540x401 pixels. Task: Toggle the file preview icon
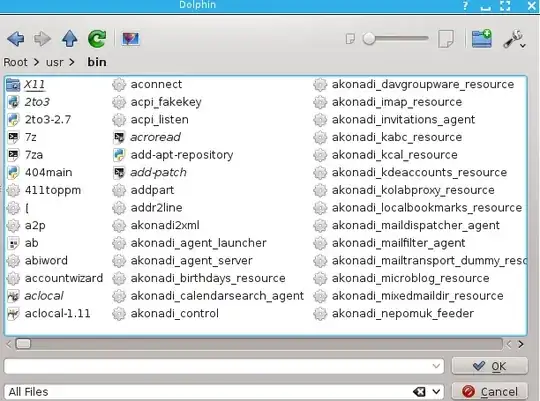131,39
